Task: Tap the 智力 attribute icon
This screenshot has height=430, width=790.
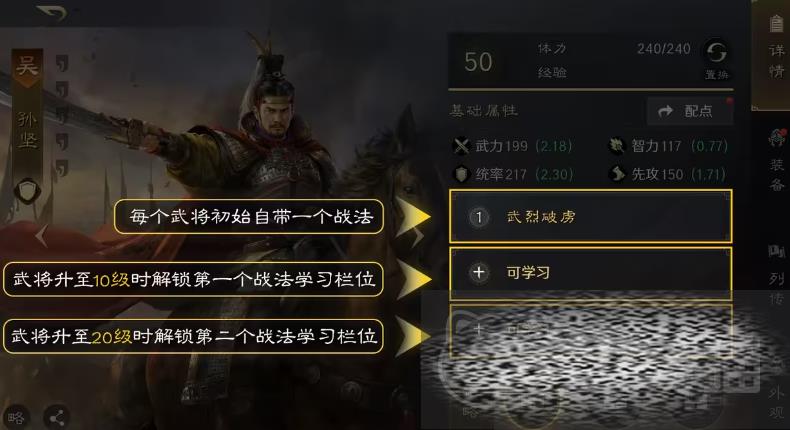Action: (617, 146)
